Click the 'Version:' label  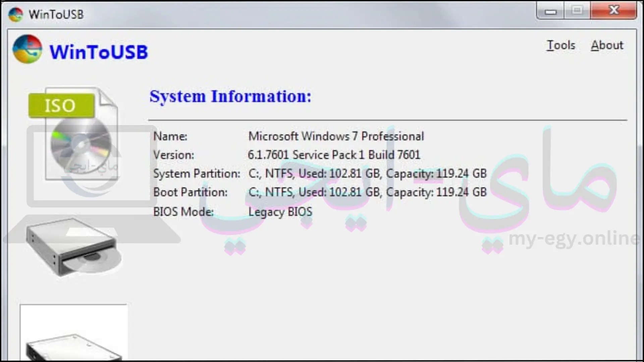coord(174,155)
